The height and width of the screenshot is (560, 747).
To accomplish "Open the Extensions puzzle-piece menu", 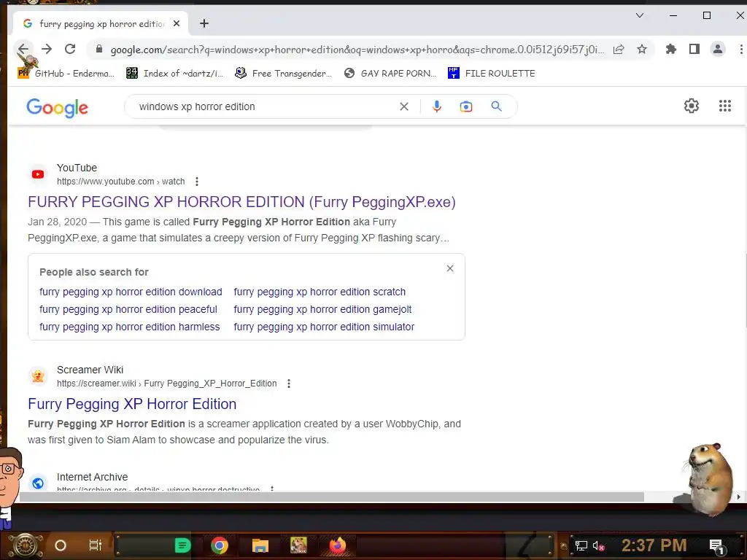I will click(x=671, y=49).
